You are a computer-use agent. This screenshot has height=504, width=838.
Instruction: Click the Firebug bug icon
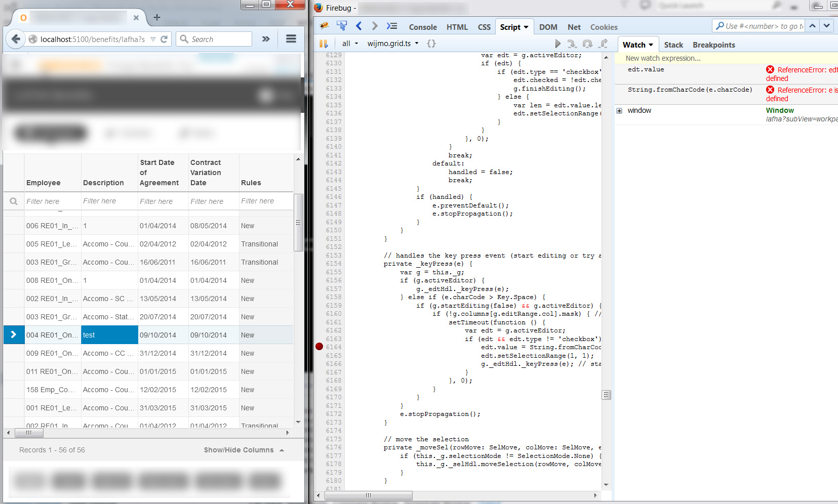[x=324, y=26]
